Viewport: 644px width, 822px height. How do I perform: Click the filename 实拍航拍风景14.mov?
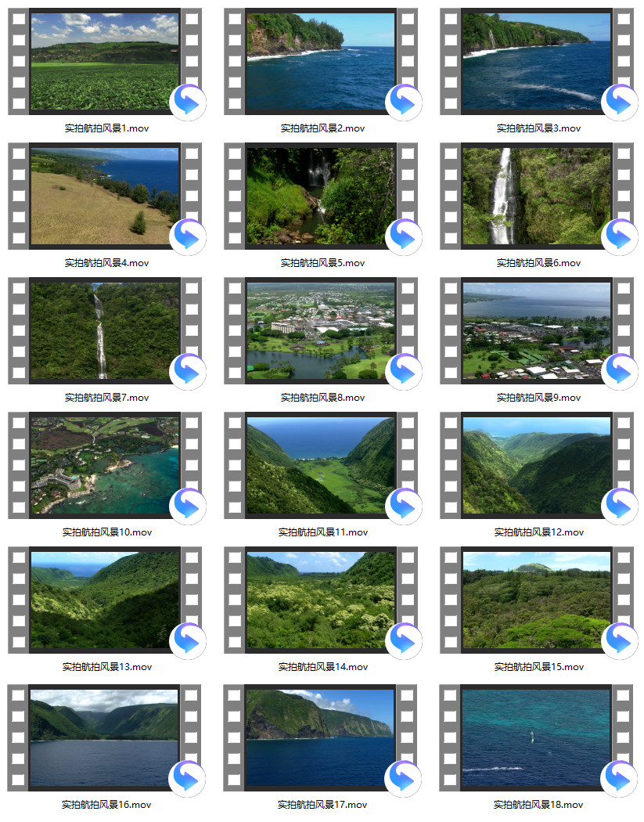click(323, 667)
